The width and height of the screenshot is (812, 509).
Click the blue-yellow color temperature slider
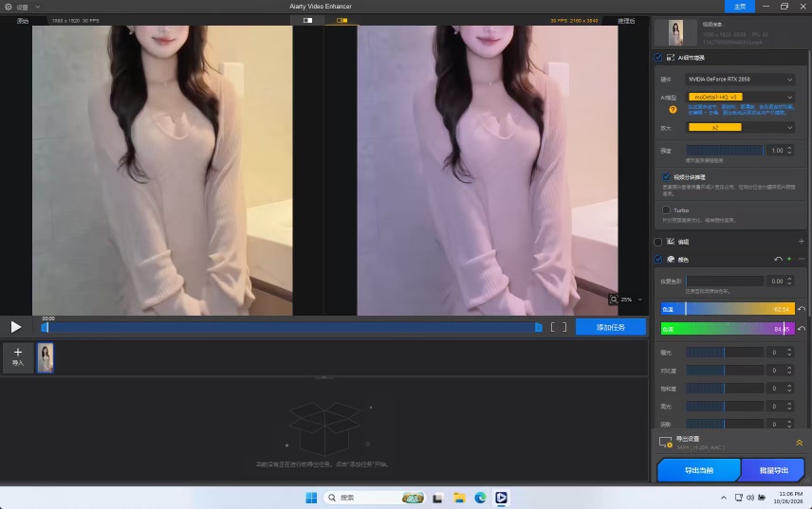728,309
